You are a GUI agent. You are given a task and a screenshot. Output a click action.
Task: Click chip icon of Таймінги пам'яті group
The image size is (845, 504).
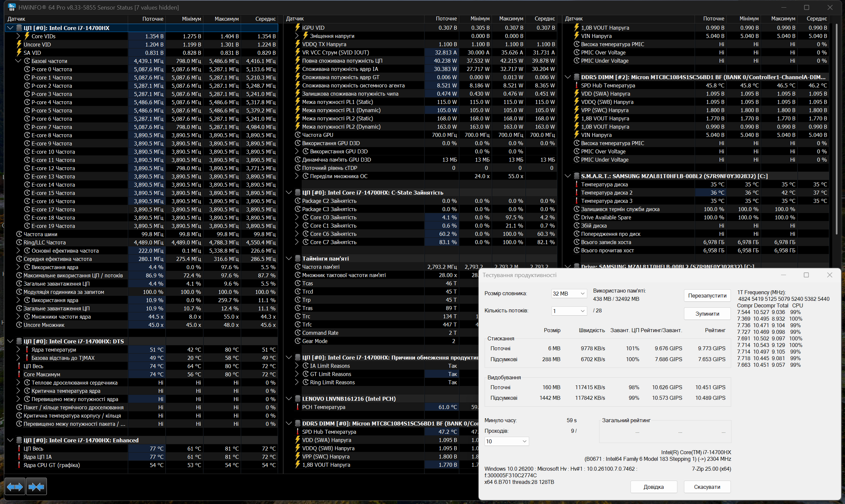coord(298,259)
